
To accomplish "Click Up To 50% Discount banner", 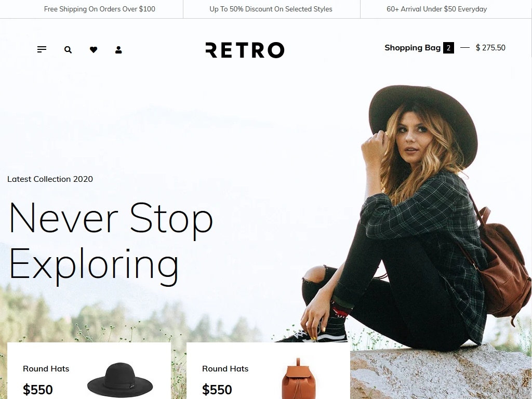I will pyautogui.click(x=271, y=9).
